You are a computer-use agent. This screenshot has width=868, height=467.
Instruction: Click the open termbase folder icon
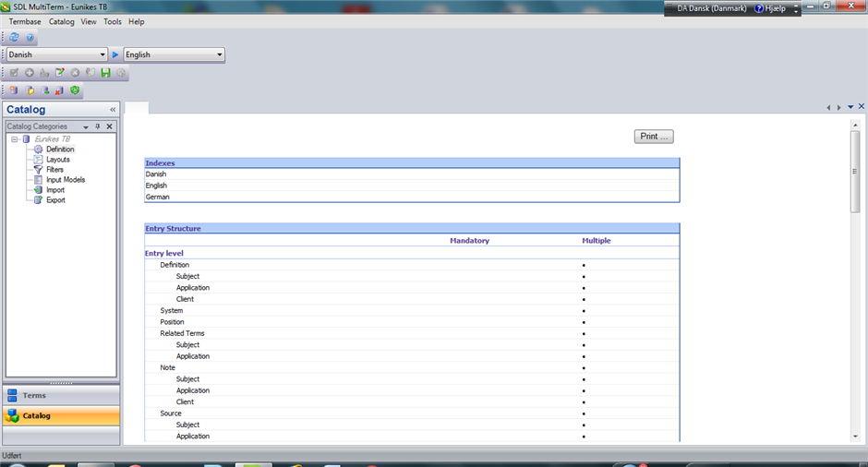tap(30, 90)
